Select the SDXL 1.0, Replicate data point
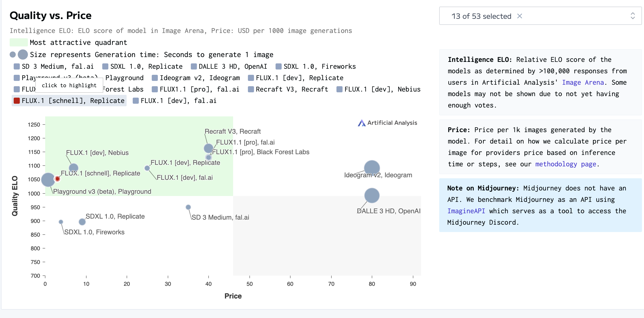Screen dimensions: 644x318 82,222
